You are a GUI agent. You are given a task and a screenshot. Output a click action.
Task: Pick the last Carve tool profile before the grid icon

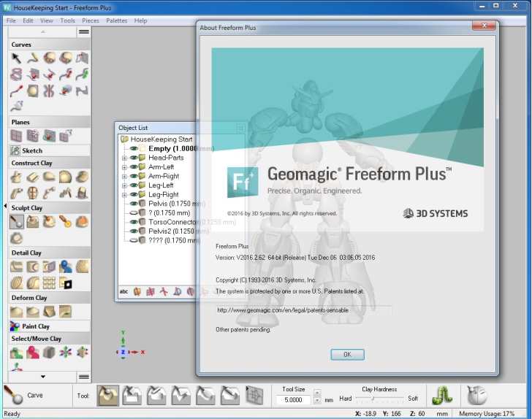[229, 395]
